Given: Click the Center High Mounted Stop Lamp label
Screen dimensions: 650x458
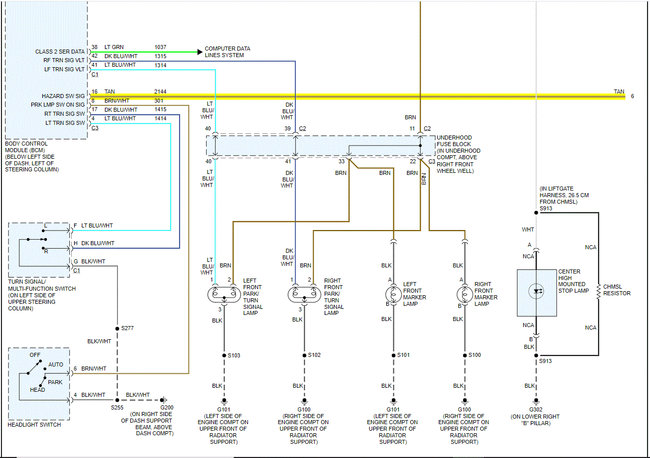Looking at the screenshot, I should [x=573, y=281].
